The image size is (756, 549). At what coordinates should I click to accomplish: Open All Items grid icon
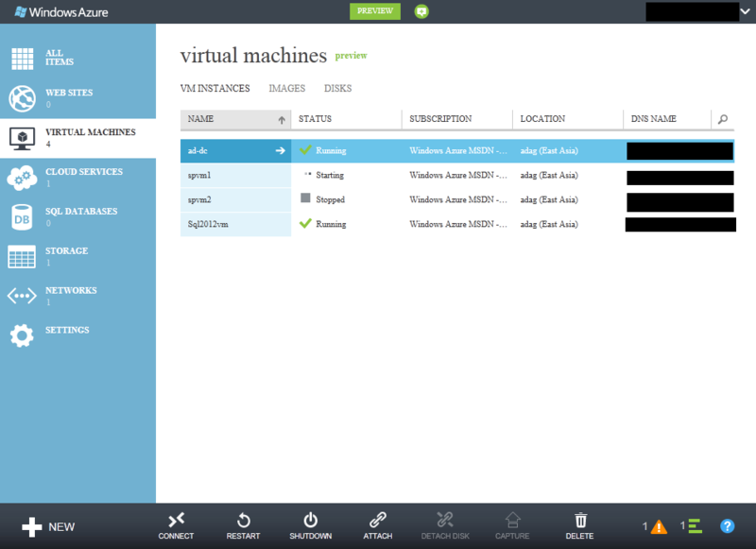point(22,59)
